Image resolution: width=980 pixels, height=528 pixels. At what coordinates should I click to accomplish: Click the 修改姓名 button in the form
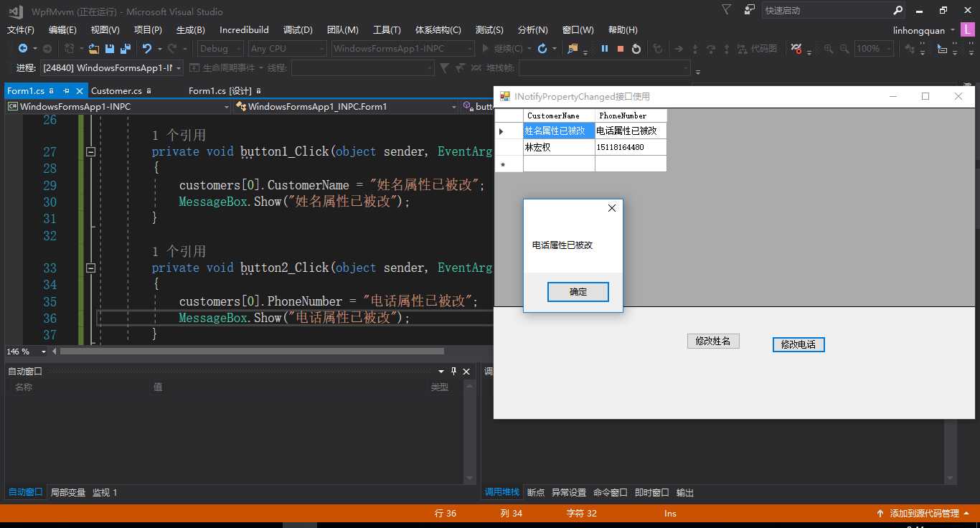click(x=713, y=341)
